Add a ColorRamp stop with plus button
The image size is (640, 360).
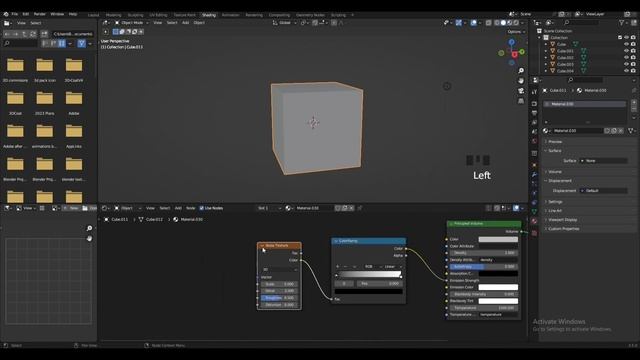point(338,267)
